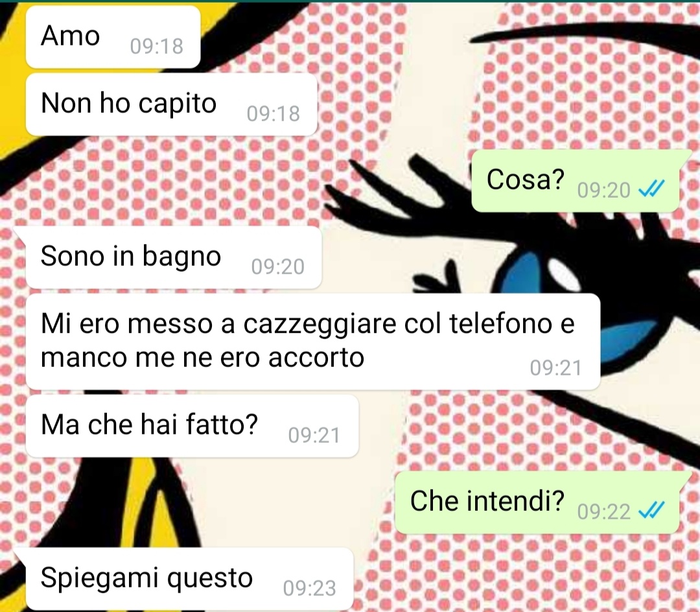
Task: Tap the long "Mi ero messo a cazzeggiare" message
Action: click(x=313, y=342)
